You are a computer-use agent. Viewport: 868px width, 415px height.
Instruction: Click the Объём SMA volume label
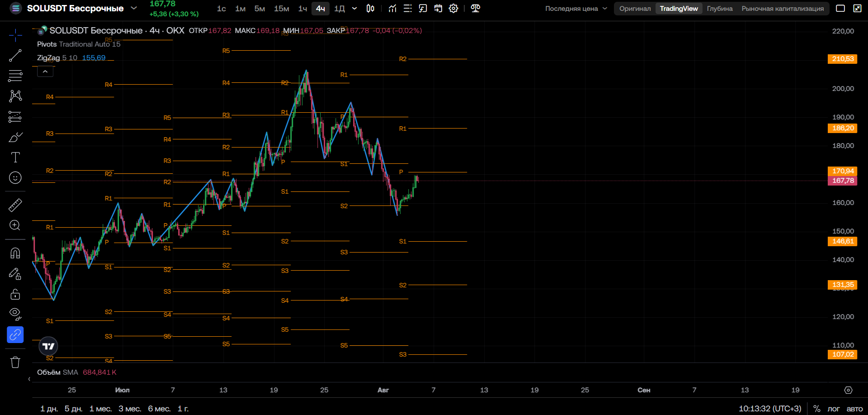coord(57,372)
